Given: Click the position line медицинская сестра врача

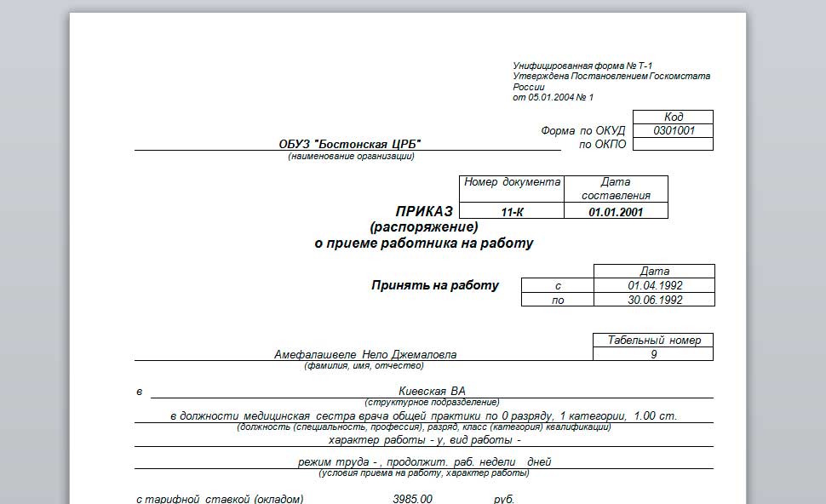Looking at the screenshot, I should pyautogui.click(x=423, y=416).
